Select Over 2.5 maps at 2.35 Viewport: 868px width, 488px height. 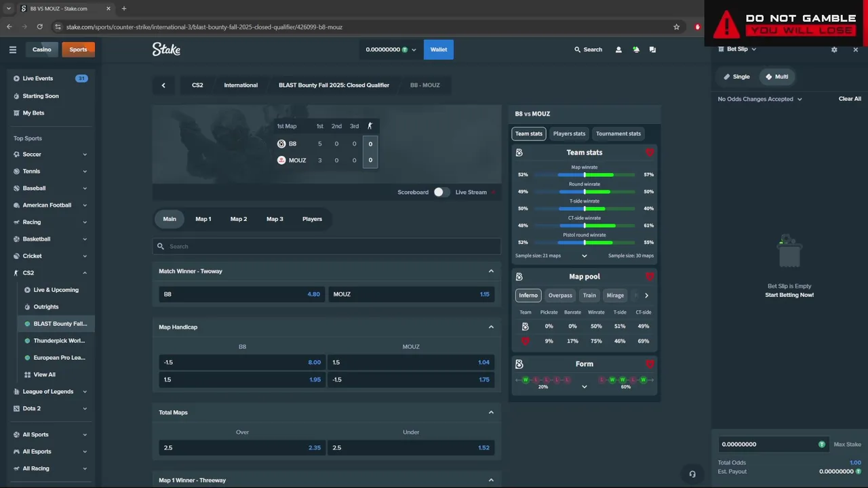[242, 447]
